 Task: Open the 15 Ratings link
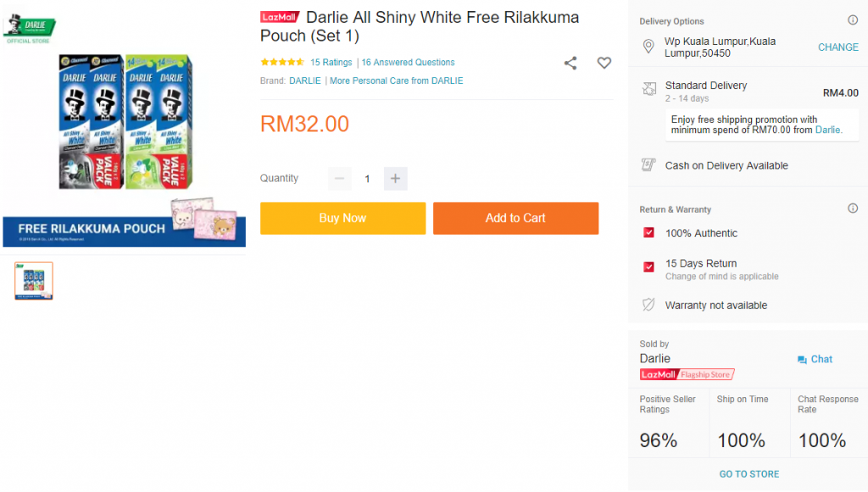331,63
